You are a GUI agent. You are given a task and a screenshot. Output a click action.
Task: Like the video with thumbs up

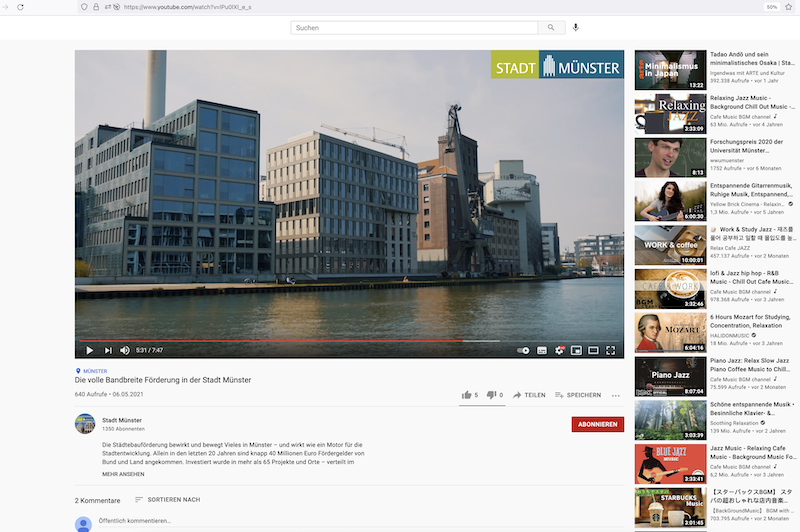click(470, 395)
